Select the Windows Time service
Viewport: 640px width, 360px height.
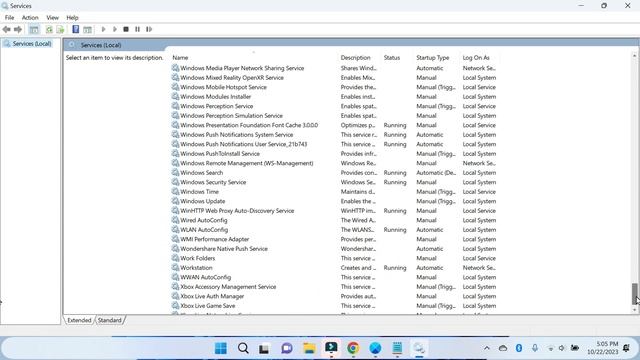pos(200,192)
